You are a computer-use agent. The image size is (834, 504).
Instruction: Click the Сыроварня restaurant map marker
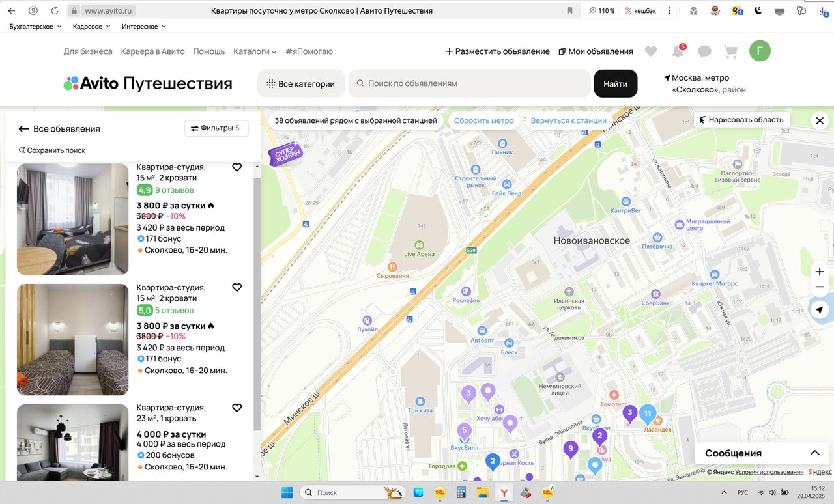tap(392, 266)
